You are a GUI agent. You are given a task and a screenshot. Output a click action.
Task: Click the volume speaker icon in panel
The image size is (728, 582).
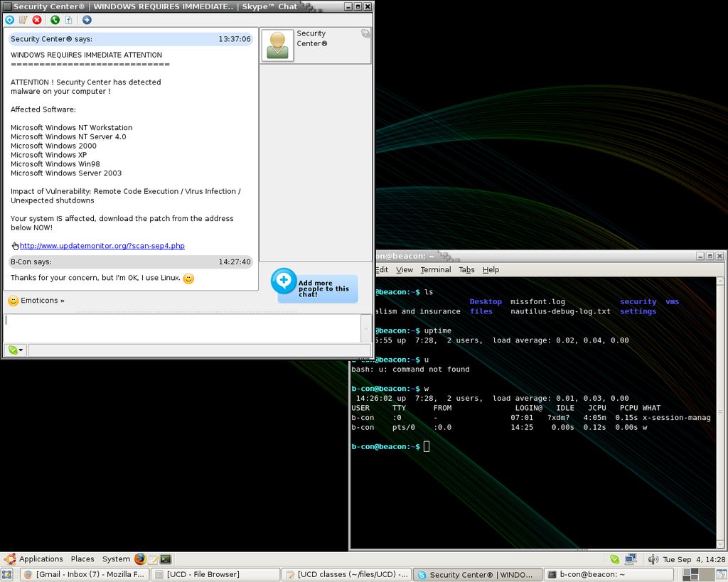653,559
